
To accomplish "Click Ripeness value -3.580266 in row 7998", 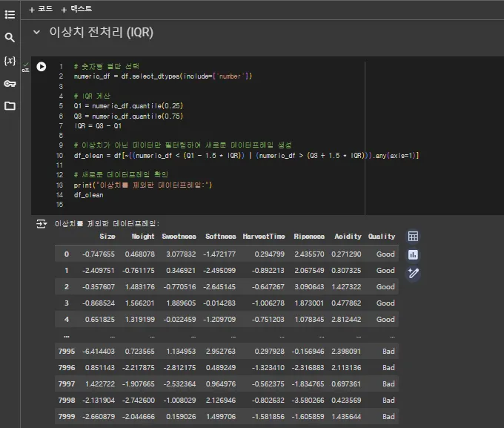I will (308, 401).
